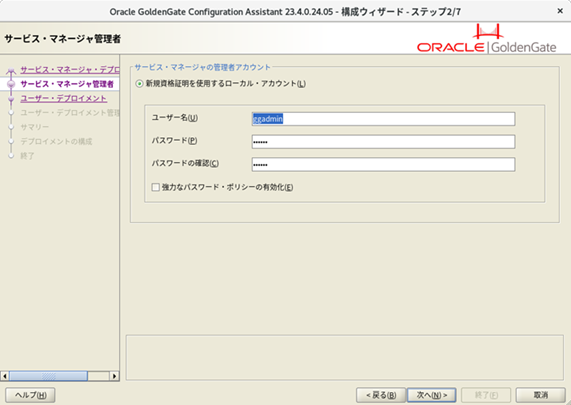The image size is (571, 405).
Task: Proceed with the 次へ button
Action: click(x=432, y=395)
